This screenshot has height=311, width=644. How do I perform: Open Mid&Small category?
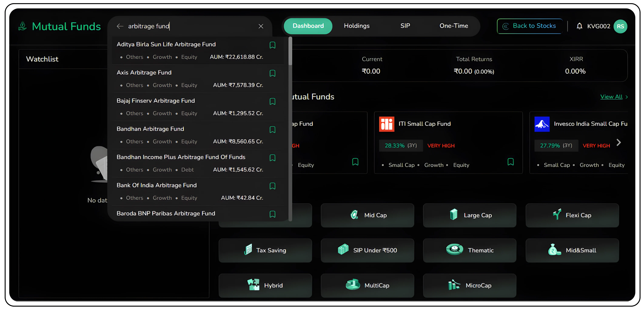pyautogui.click(x=572, y=250)
